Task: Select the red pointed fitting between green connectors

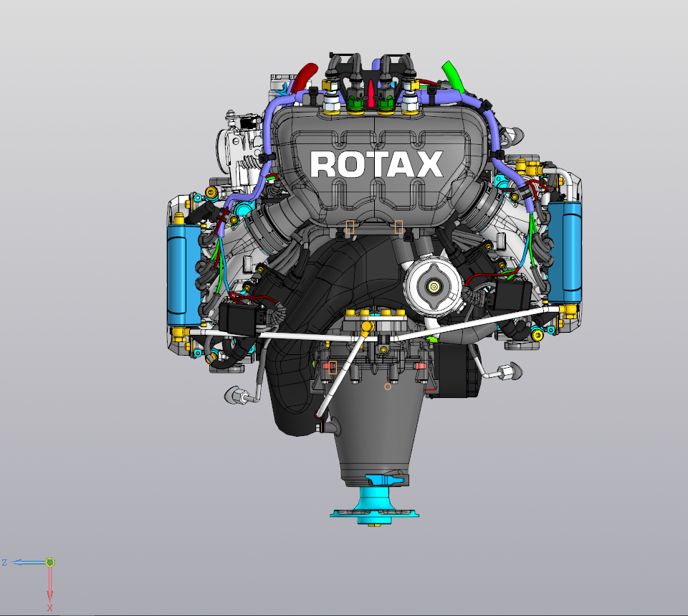Action: [371, 93]
